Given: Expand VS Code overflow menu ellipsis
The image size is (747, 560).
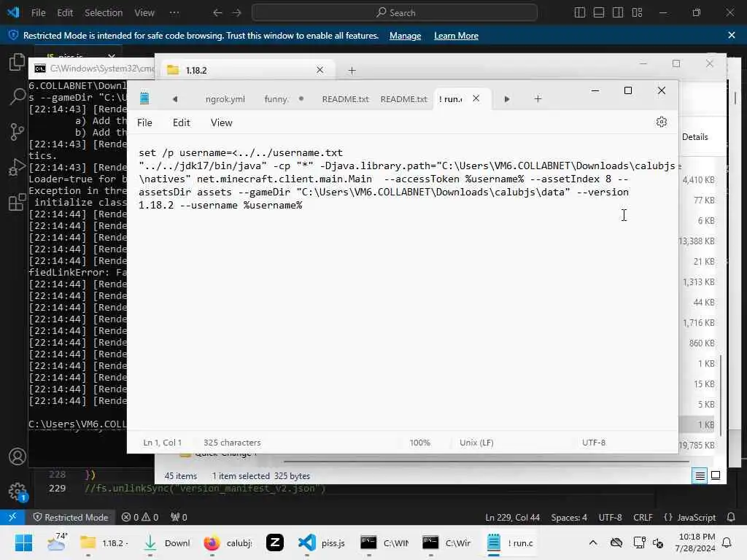Looking at the screenshot, I should (174, 13).
